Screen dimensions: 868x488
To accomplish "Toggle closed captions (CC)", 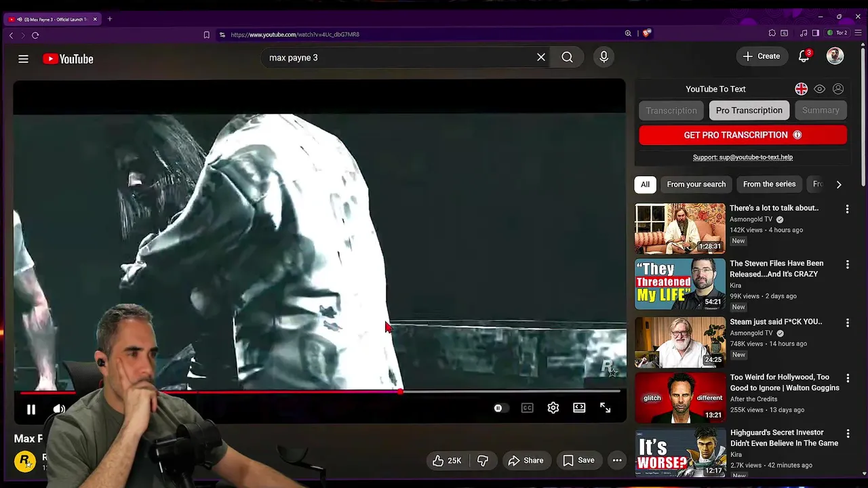I will pyautogui.click(x=527, y=408).
